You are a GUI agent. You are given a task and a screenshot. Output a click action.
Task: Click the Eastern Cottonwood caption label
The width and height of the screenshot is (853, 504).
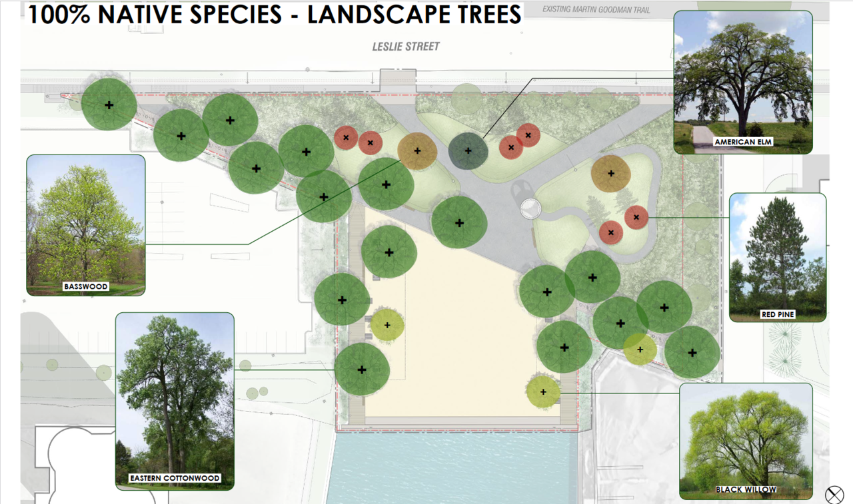(x=175, y=478)
